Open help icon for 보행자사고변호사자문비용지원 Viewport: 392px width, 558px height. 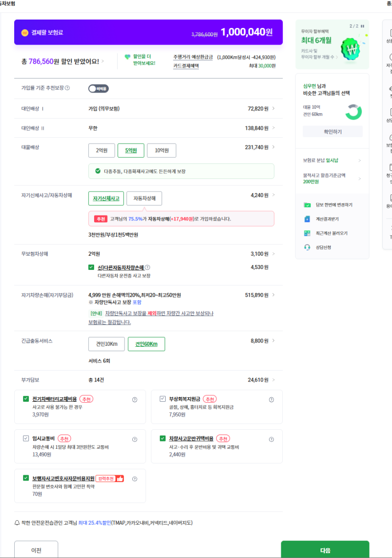(135, 479)
